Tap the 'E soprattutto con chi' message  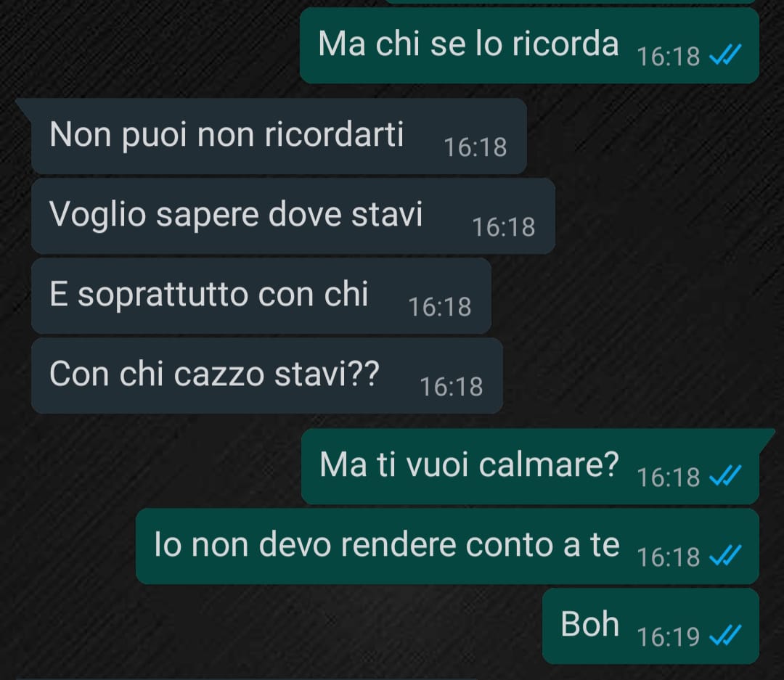point(261,296)
